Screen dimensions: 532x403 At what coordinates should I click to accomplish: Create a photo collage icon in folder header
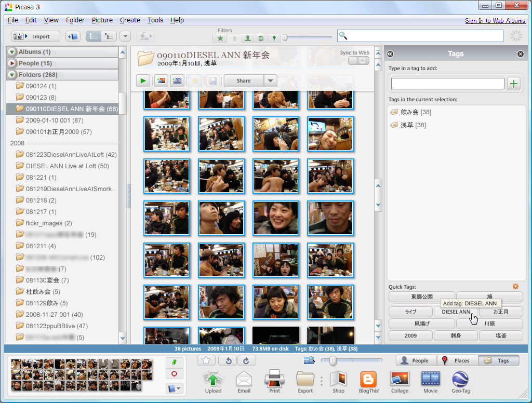pos(161,80)
